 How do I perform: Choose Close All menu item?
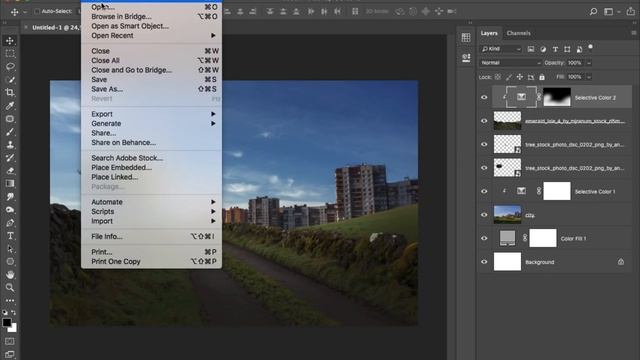pos(152,60)
